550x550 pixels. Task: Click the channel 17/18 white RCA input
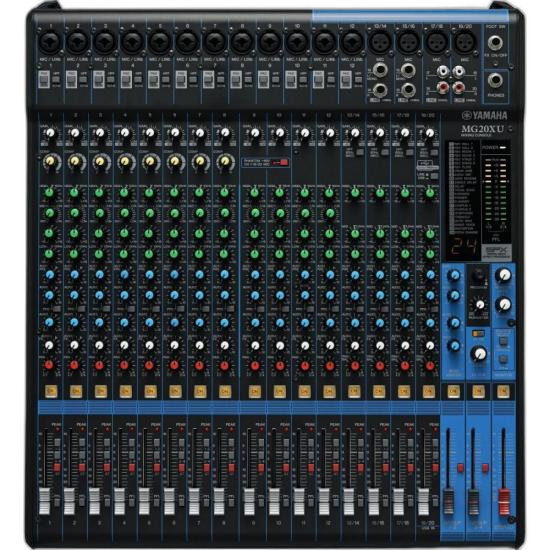click(443, 72)
